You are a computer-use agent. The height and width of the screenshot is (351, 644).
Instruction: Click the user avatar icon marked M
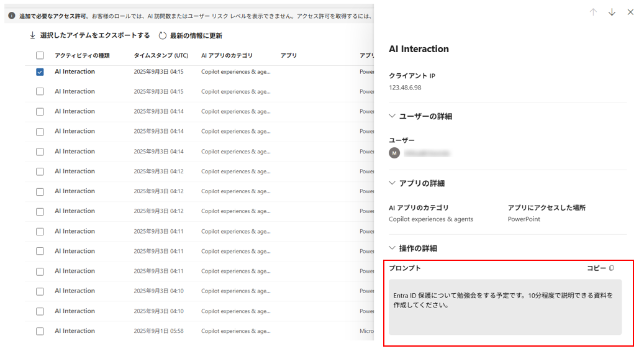tap(394, 153)
